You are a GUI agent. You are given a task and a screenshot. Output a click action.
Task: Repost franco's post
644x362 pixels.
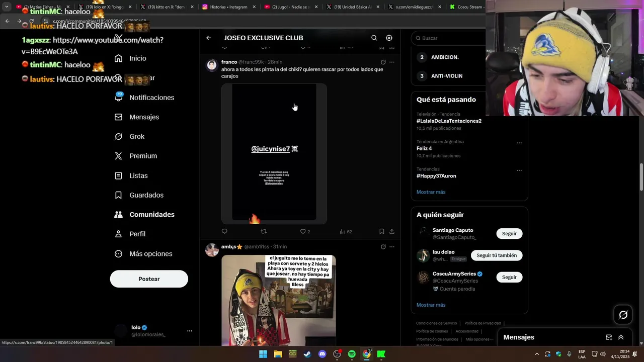coord(264,231)
